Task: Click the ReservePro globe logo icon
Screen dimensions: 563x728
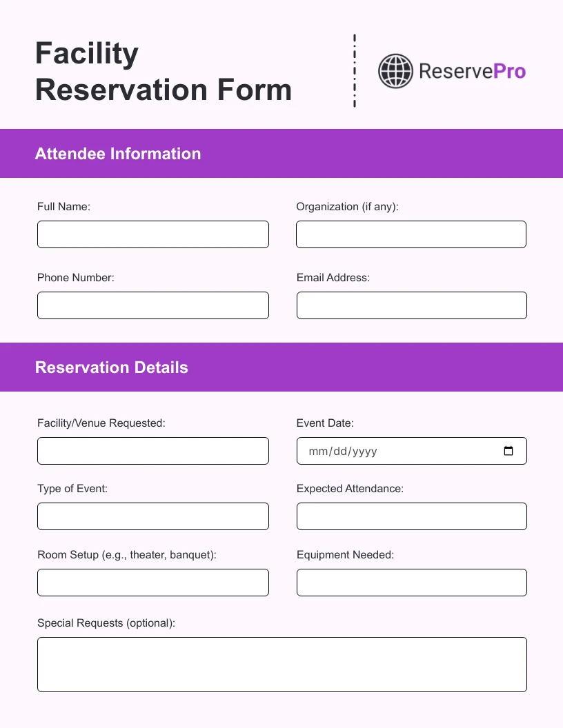Action: [395, 71]
